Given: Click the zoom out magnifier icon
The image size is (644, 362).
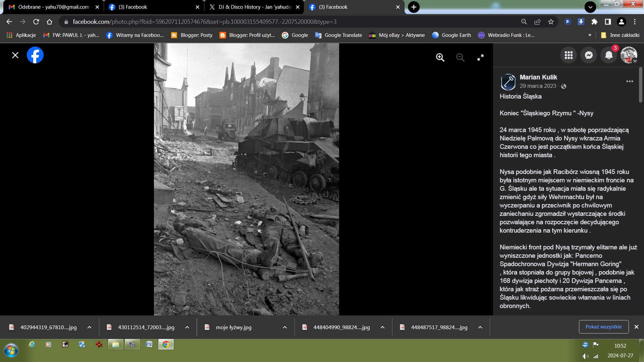Looking at the screenshot, I should (x=460, y=58).
